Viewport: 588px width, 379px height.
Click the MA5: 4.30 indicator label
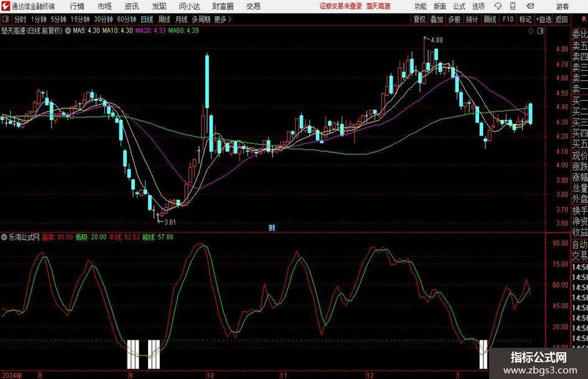click(x=86, y=30)
